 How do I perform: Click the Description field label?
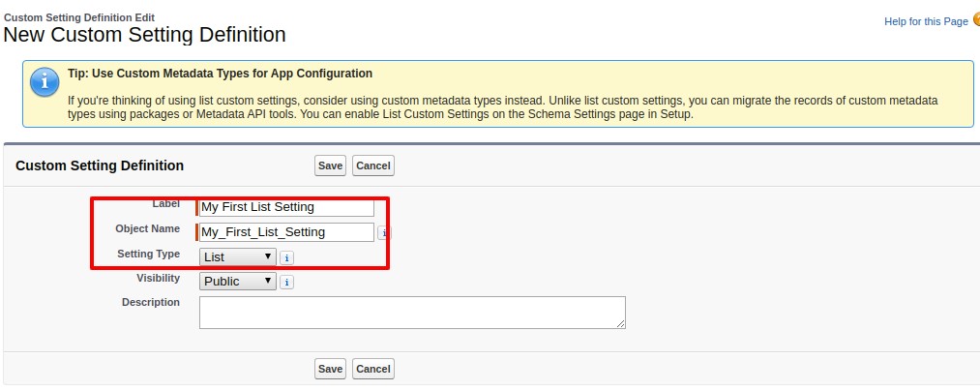150,303
